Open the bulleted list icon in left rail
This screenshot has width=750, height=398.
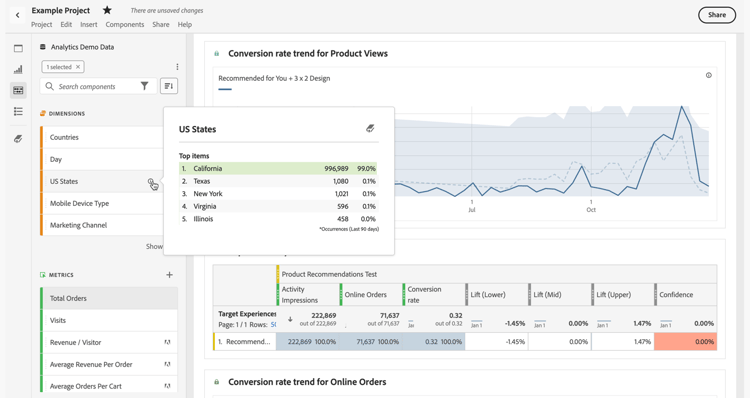(18, 111)
